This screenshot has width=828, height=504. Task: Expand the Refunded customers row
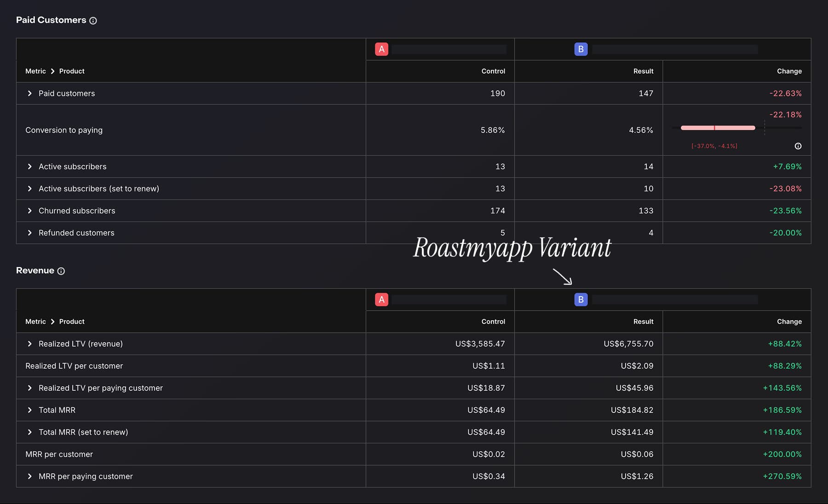[30, 233]
